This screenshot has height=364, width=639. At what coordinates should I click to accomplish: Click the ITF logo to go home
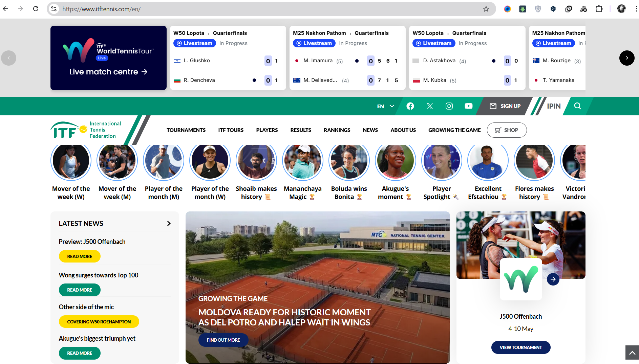[85, 130]
